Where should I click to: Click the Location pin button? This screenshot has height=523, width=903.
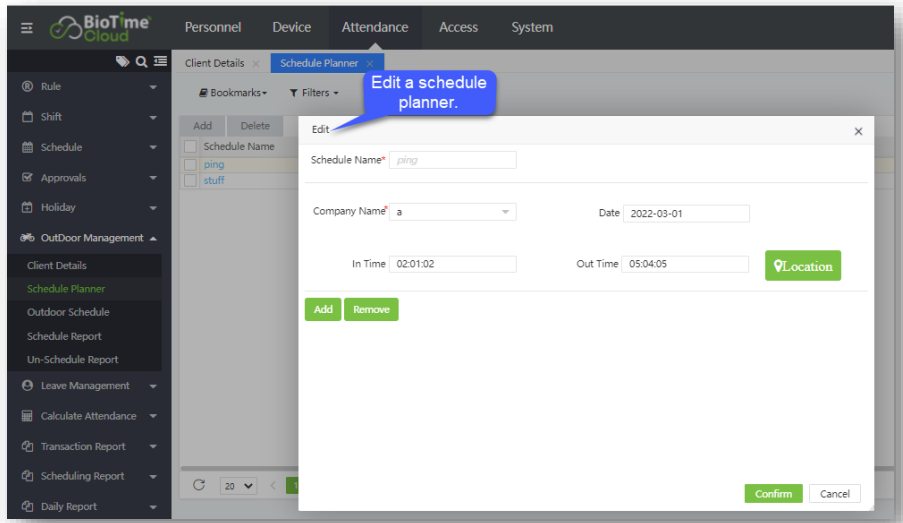(803, 266)
